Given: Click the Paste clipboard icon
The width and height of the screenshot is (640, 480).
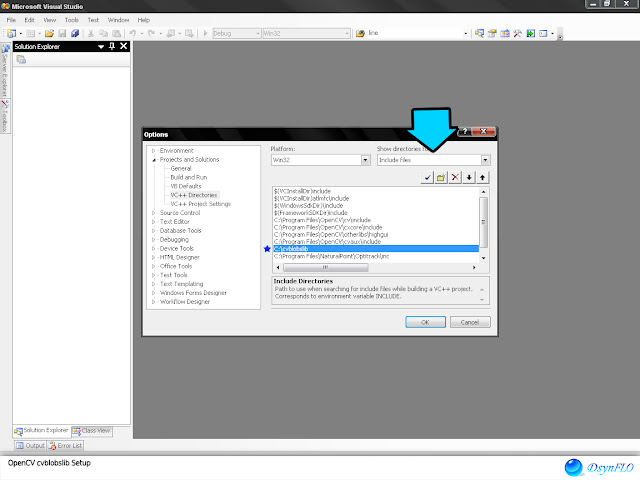Looking at the screenshot, I should [117, 33].
